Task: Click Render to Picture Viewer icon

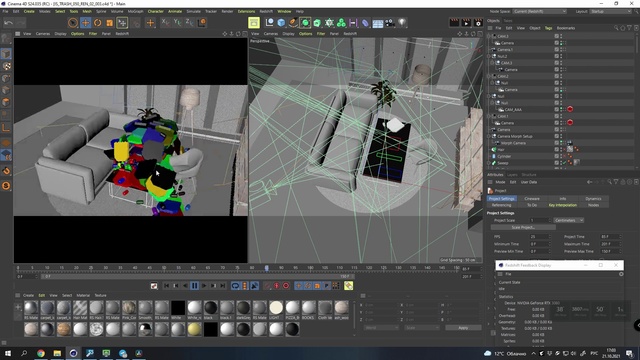Action: pyautogui.click(x=466, y=23)
